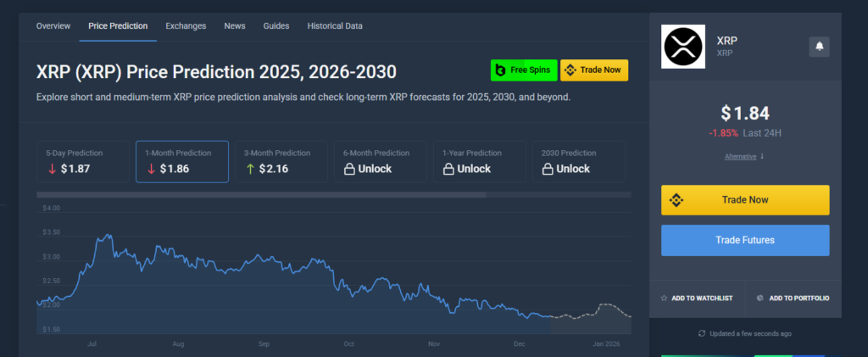Click the XRP coin logo
Screen dimensions: 868x357
683,47
